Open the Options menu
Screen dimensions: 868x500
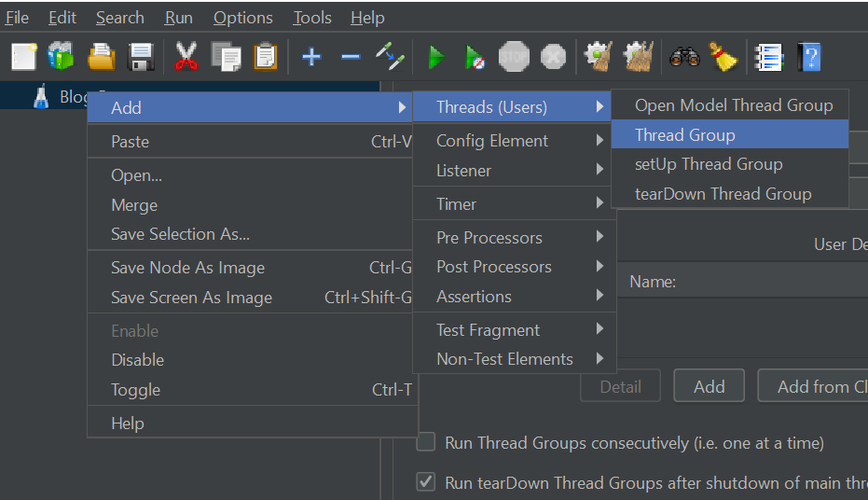(243, 18)
